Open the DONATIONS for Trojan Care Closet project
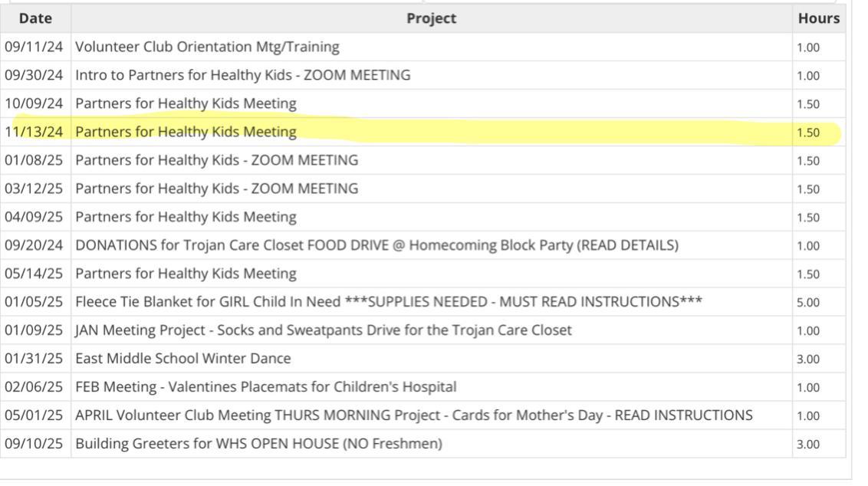 tap(376, 245)
